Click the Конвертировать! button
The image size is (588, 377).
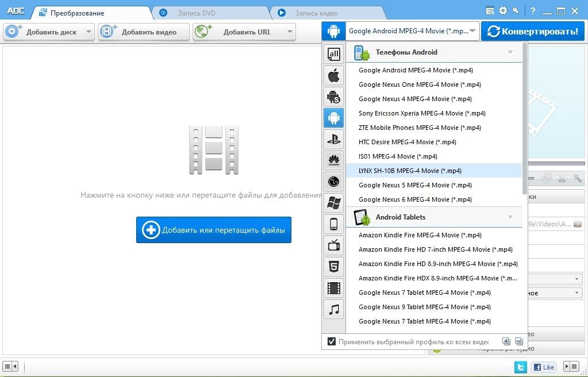(533, 31)
